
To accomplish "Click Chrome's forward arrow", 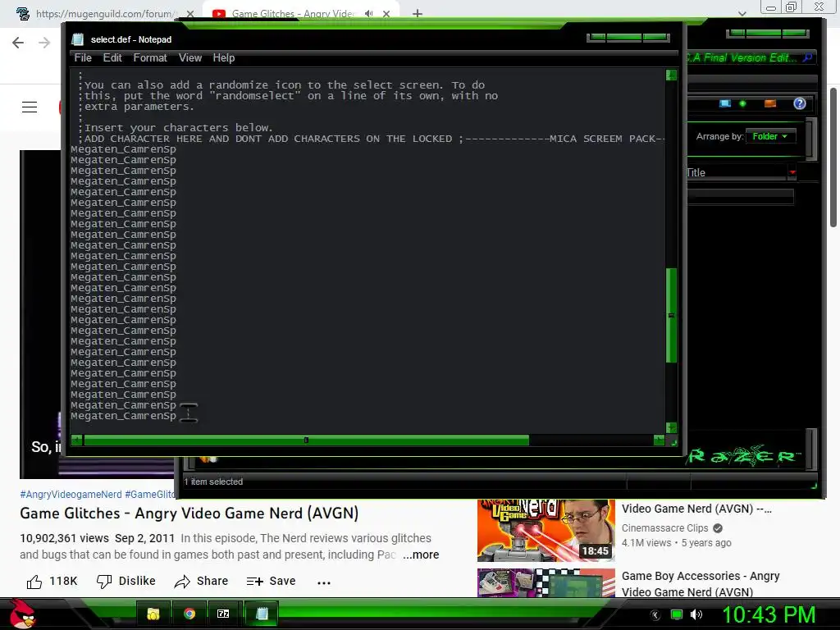I will click(44, 43).
